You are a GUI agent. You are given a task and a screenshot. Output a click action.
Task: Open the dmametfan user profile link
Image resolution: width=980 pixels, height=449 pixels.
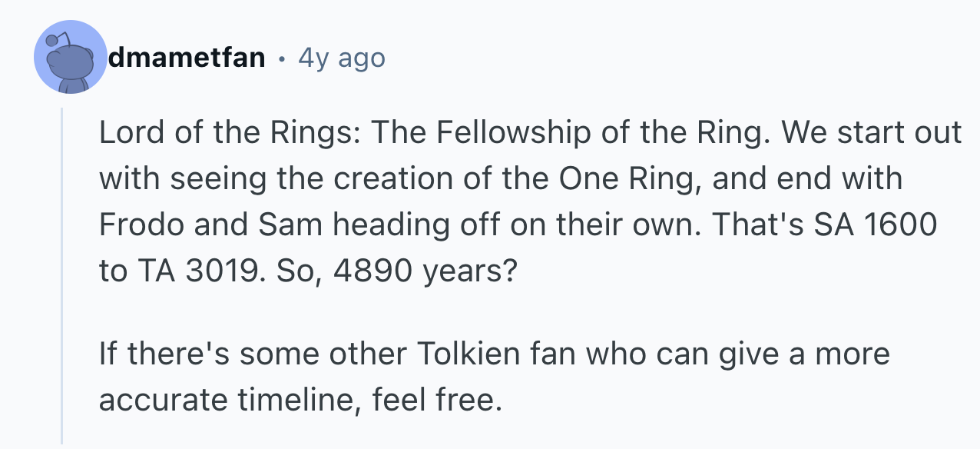click(x=187, y=58)
